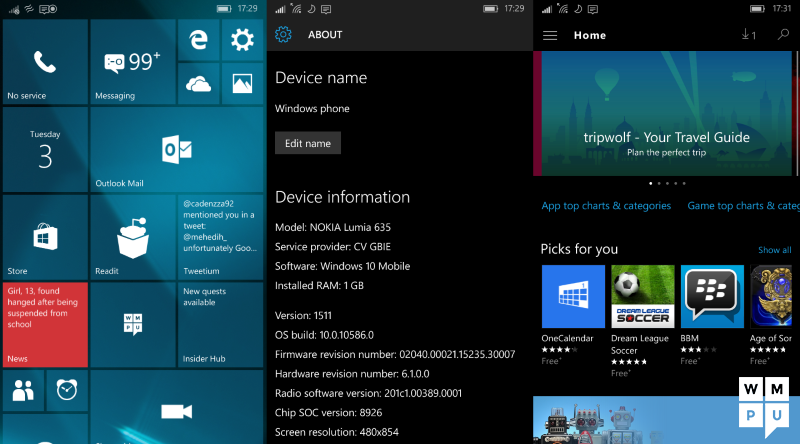Open the Alarms clock tile

coord(67,390)
